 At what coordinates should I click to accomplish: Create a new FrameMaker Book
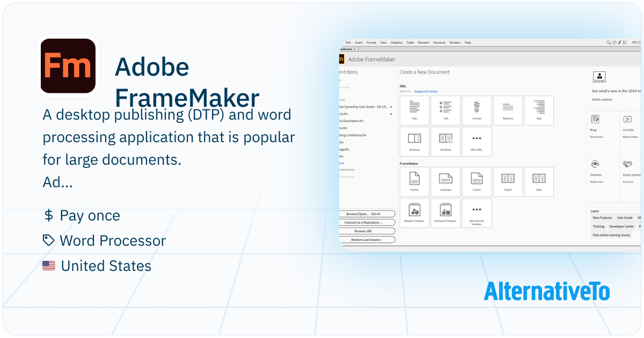pyautogui.click(x=539, y=182)
